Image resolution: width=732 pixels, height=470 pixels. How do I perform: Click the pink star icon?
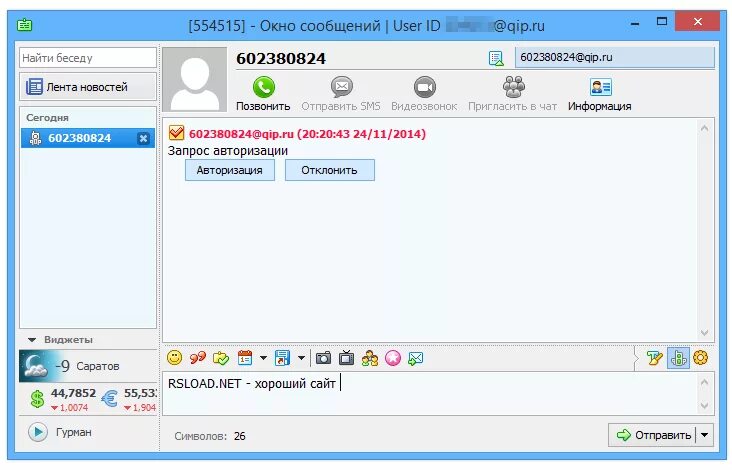pyautogui.click(x=393, y=358)
